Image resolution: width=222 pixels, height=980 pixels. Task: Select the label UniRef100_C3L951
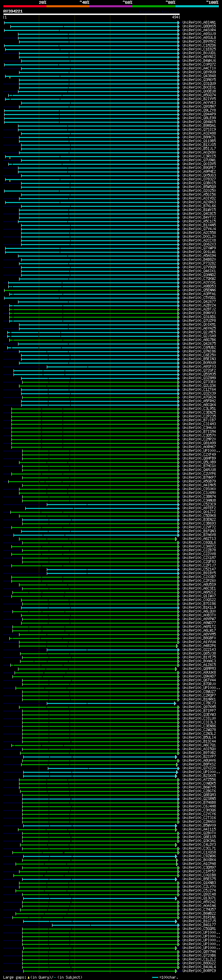click(199, 408)
